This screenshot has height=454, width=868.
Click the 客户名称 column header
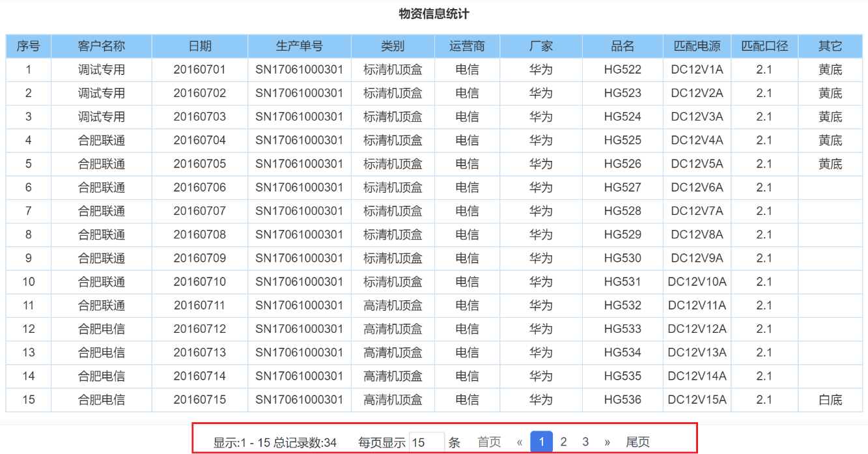point(102,46)
